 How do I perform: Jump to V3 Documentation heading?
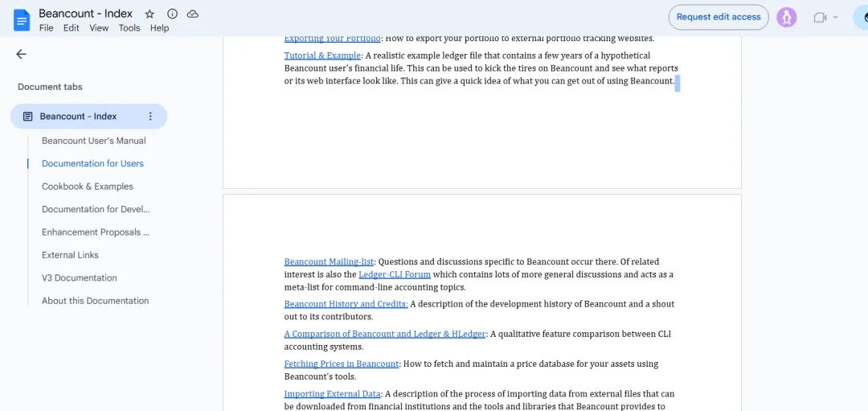[79, 278]
